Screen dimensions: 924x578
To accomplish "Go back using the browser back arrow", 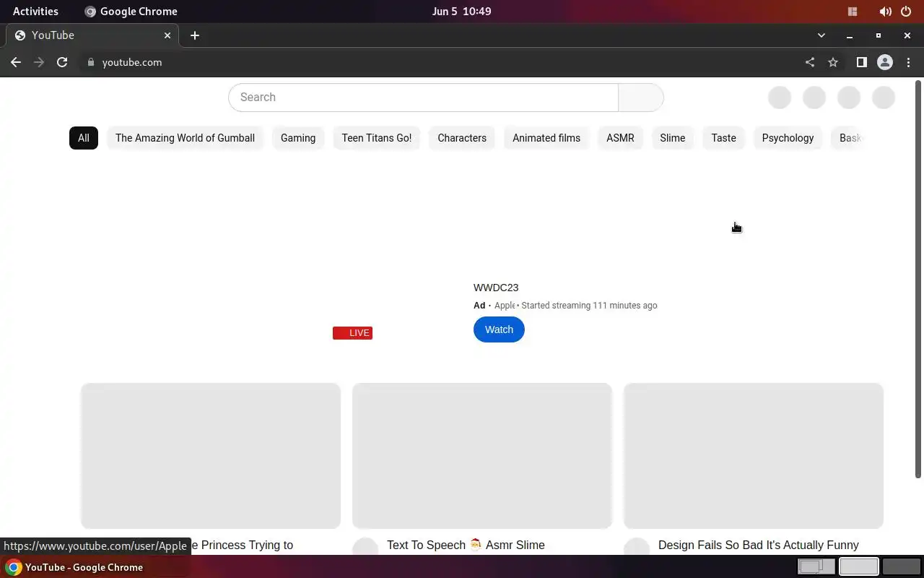I will click(16, 62).
